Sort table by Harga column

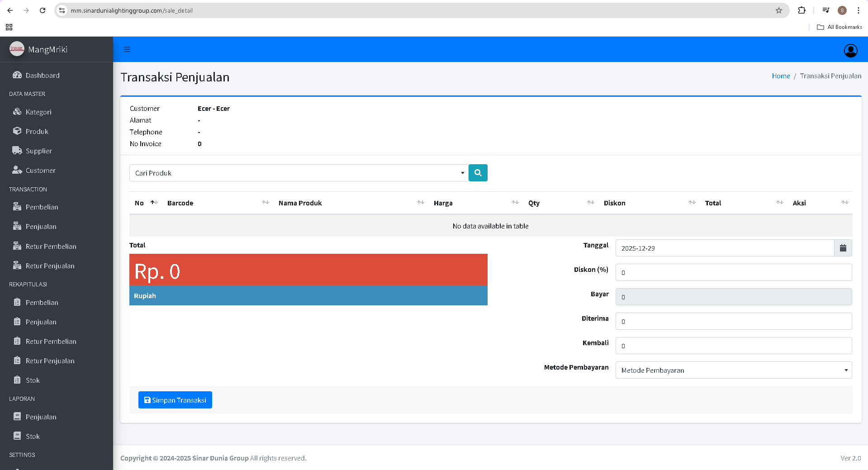tap(475, 203)
